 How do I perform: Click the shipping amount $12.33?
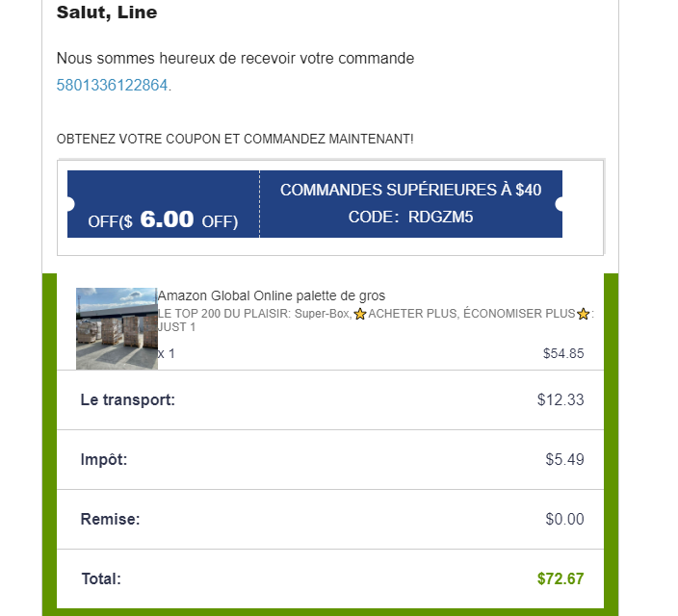pyautogui.click(x=561, y=399)
